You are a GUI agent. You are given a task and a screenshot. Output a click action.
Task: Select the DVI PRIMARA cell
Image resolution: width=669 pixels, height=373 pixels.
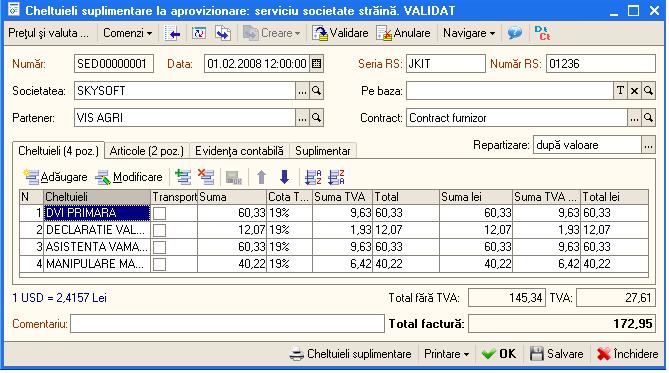(x=97, y=213)
